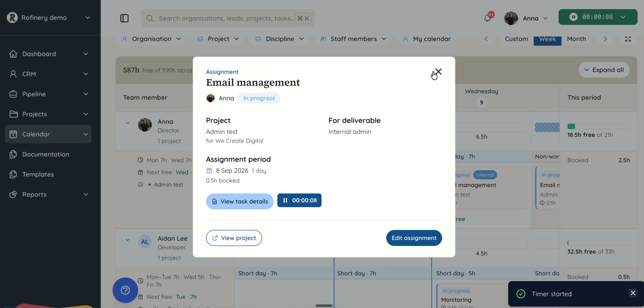Viewport: 644px width, 308px height.
Task: Click the Edit assignment button
Action: point(414,238)
